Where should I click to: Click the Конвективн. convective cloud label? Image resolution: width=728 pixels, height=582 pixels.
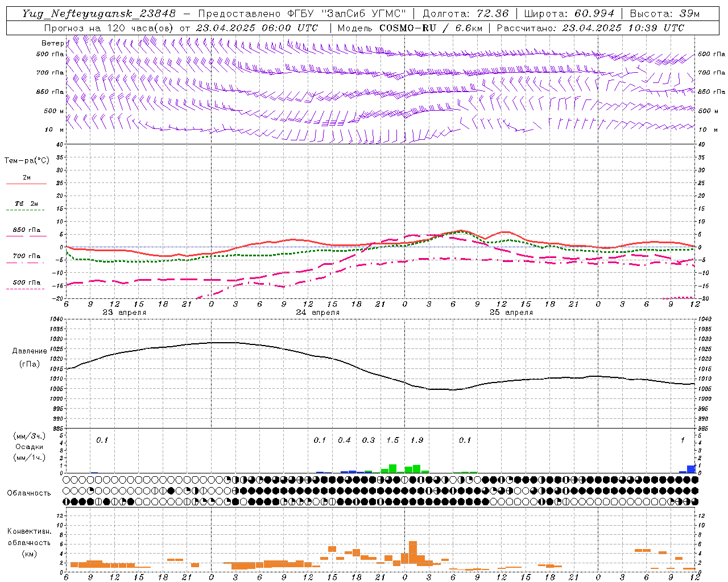pyautogui.click(x=29, y=531)
